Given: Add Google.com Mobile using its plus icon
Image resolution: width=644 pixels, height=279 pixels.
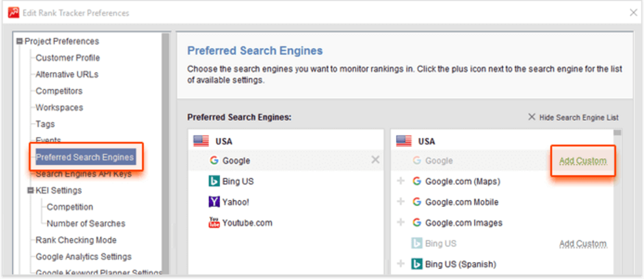Looking at the screenshot, I should pos(401,202).
